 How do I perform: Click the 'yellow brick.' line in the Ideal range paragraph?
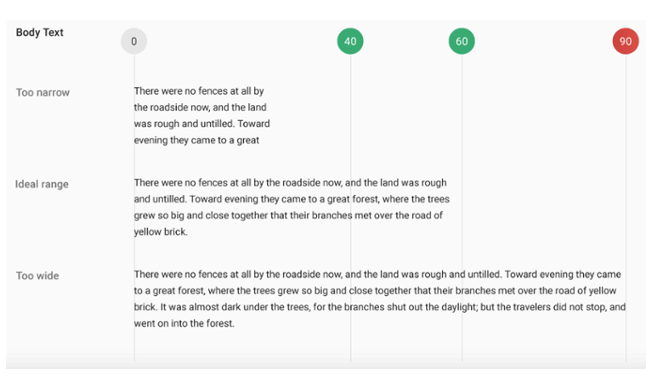tap(160, 232)
